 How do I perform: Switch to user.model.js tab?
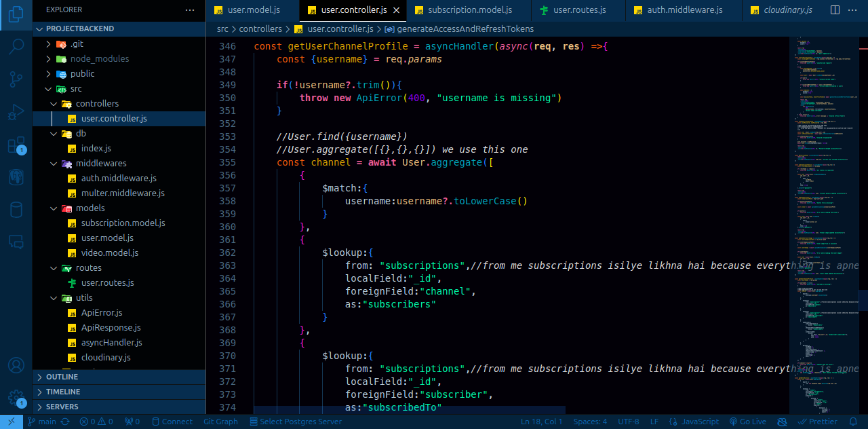coord(252,10)
